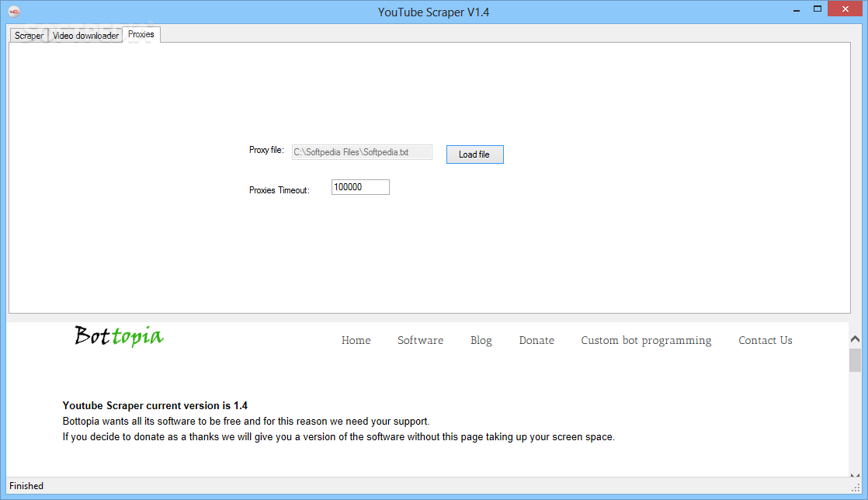Focus the Proxy file path field
Image resolution: width=868 pixels, height=500 pixels.
click(362, 152)
